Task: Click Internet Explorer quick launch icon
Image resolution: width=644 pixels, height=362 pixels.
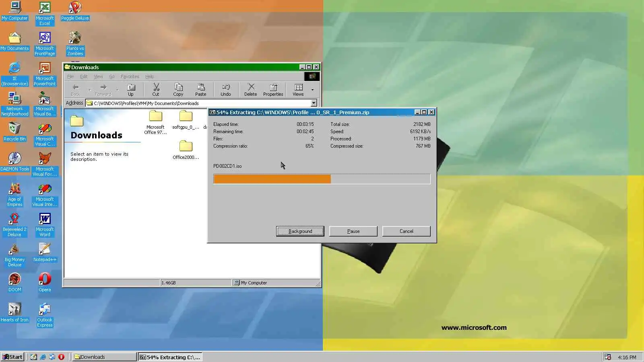Action: pyautogui.click(x=43, y=357)
